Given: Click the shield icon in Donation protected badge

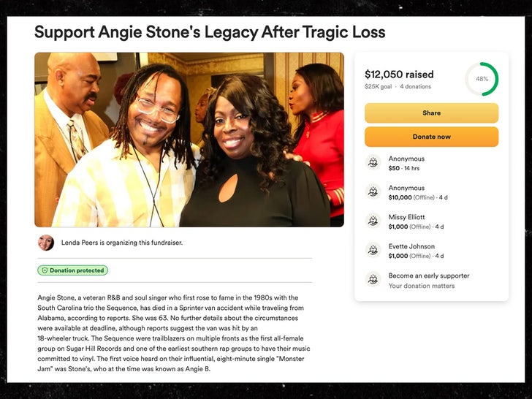Looking at the screenshot, I should [45, 270].
